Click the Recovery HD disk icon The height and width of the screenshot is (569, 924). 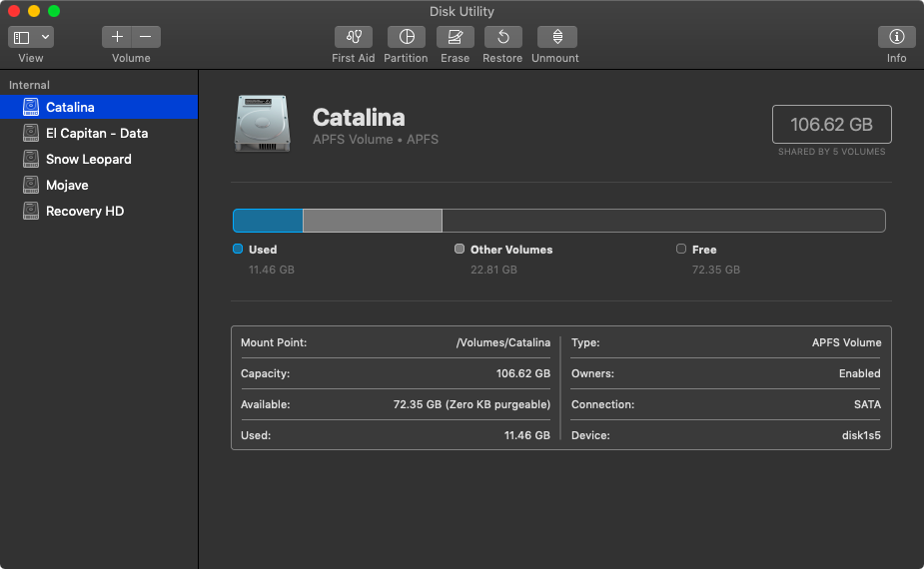[31, 211]
